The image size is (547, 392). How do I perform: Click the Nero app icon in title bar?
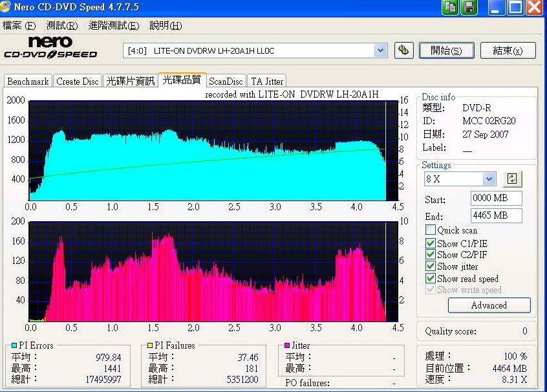pyautogui.click(x=5, y=6)
